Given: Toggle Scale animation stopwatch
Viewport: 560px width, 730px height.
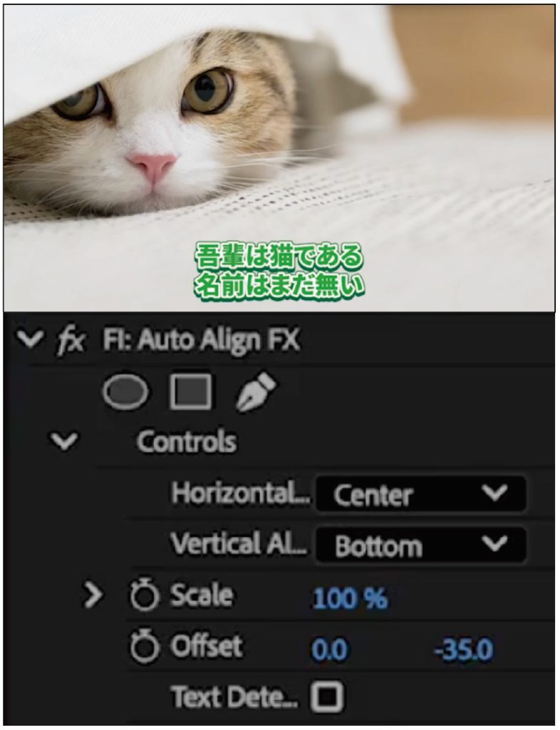Looking at the screenshot, I should (144, 595).
